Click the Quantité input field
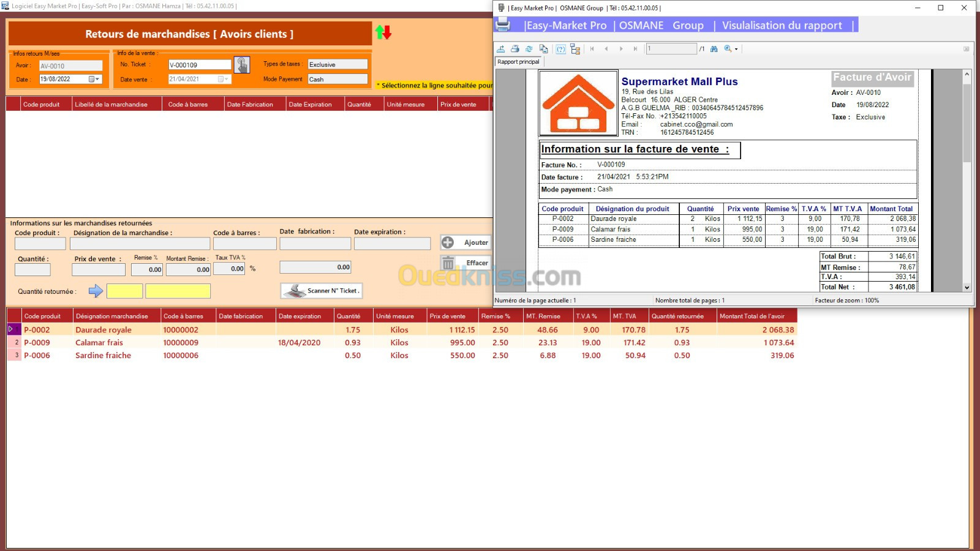The width and height of the screenshot is (980, 551). (x=32, y=269)
